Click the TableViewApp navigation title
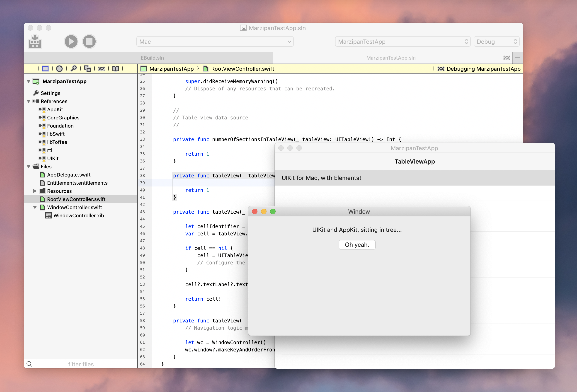The width and height of the screenshot is (577, 392). (415, 161)
